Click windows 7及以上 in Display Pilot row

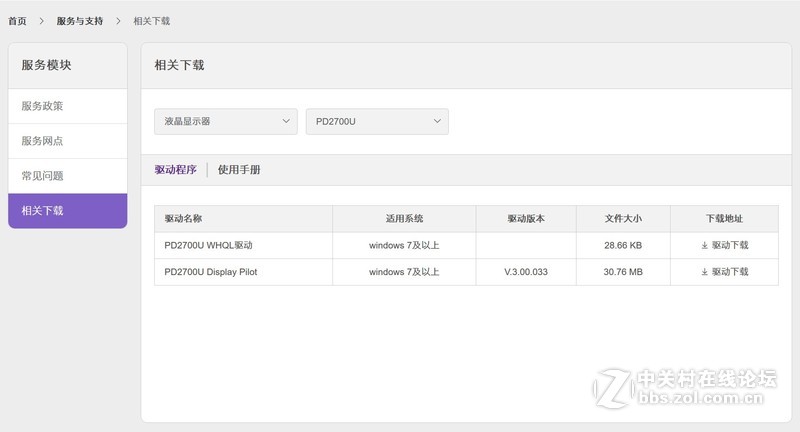404,272
